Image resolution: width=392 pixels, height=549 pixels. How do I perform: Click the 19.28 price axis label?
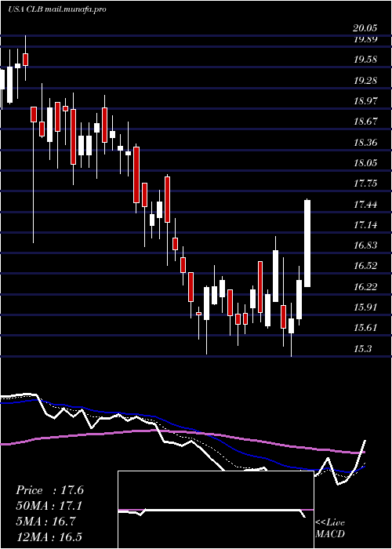click(x=365, y=81)
